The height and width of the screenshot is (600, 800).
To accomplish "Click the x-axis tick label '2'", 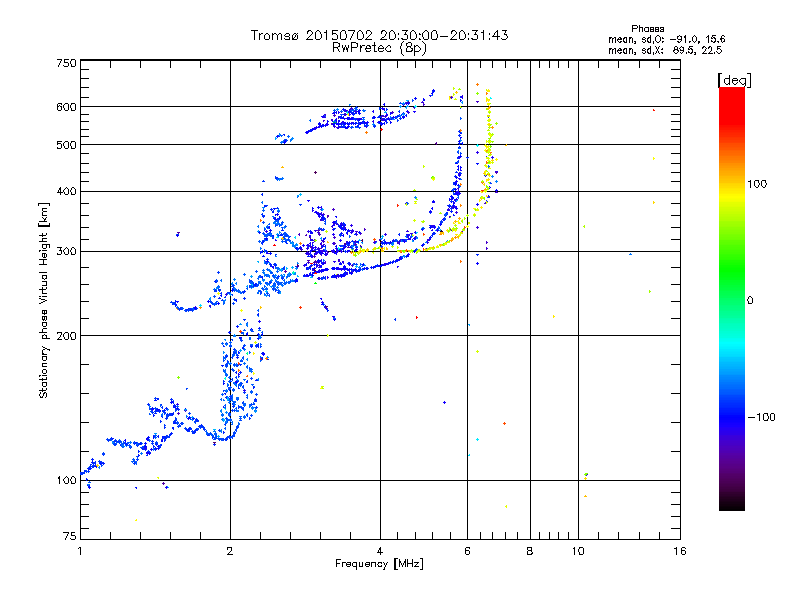I will [x=230, y=551].
